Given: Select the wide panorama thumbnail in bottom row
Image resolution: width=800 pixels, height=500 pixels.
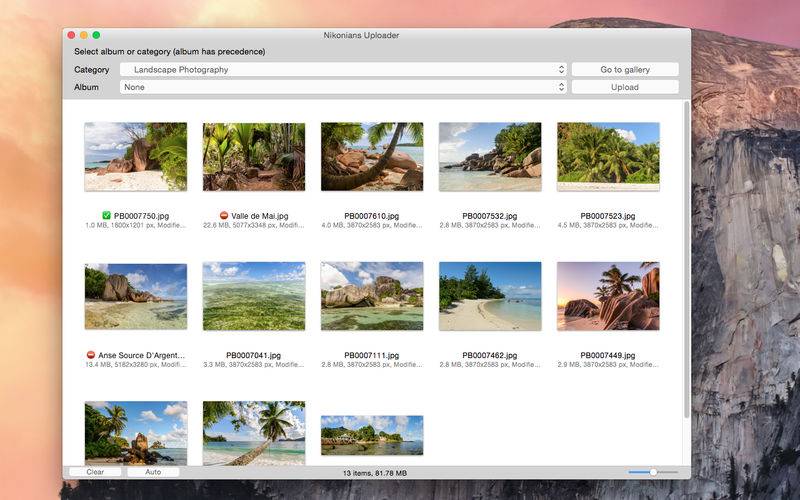Looking at the screenshot, I should [372, 435].
